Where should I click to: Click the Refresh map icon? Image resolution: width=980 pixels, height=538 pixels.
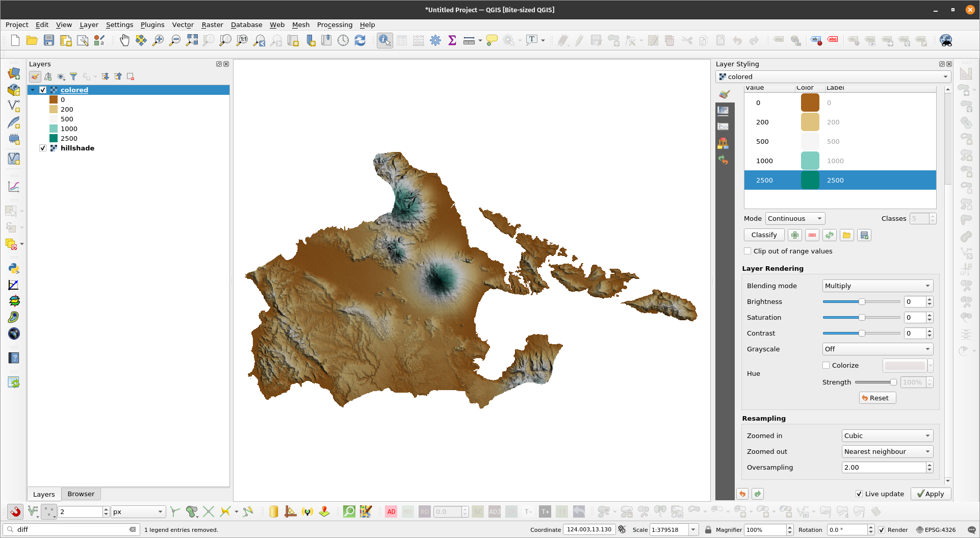pos(360,40)
